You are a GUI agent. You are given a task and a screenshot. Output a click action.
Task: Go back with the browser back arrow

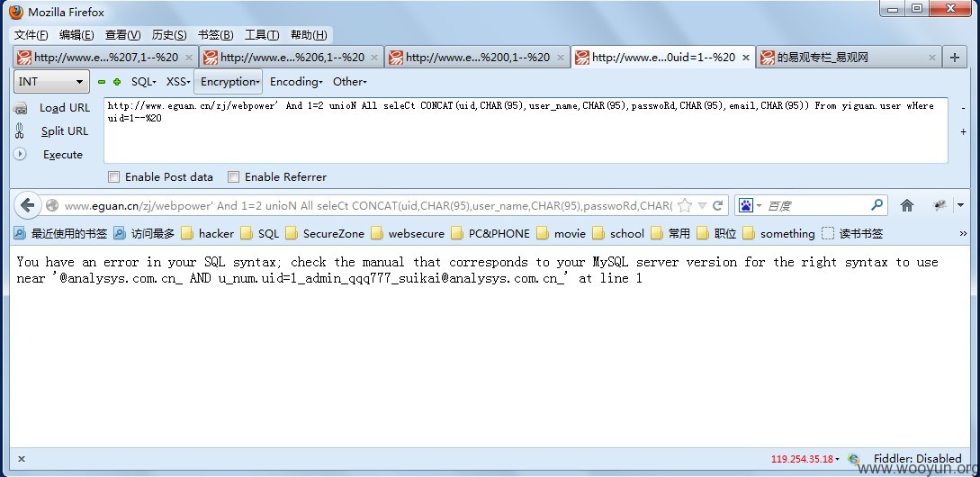[x=27, y=205]
